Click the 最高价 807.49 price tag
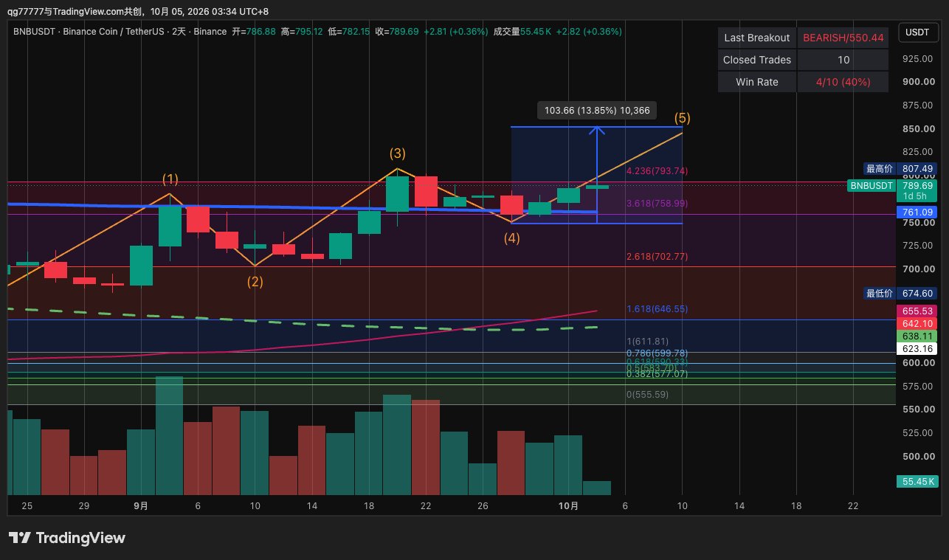 901,168
